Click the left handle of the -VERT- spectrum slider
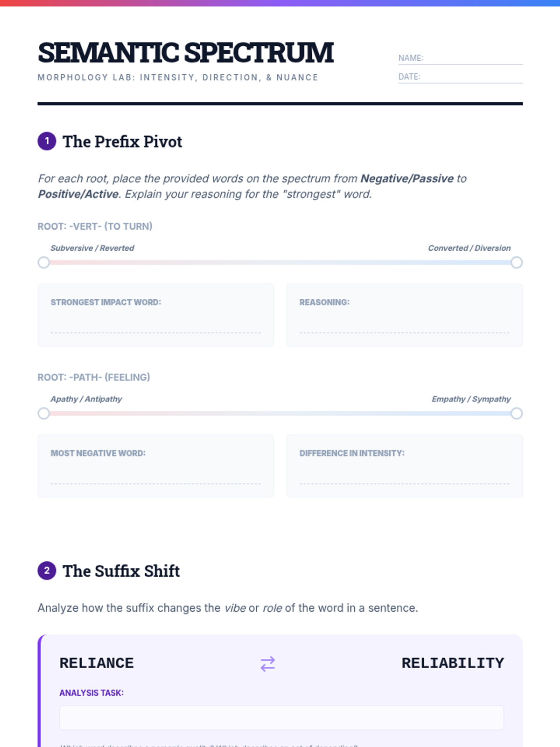This screenshot has height=747, width=560. coord(44,262)
